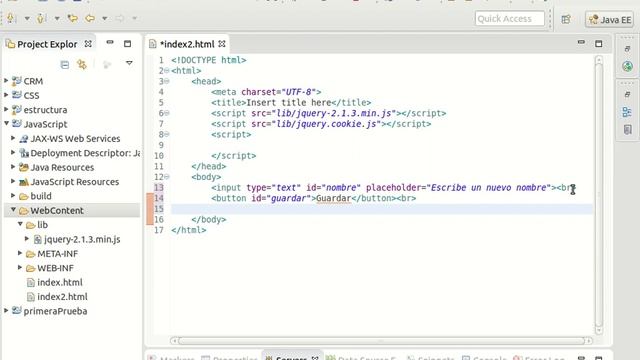Click the Last Edit Location toolbar icon
This screenshot has width=640, height=360.
(73, 18)
